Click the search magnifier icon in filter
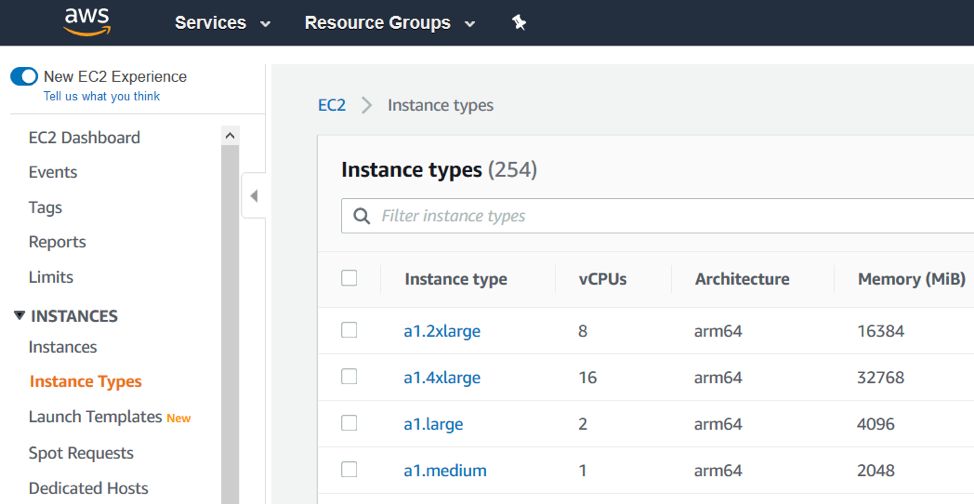The width and height of the screenshot is (974, 504). tap(361, 216)
